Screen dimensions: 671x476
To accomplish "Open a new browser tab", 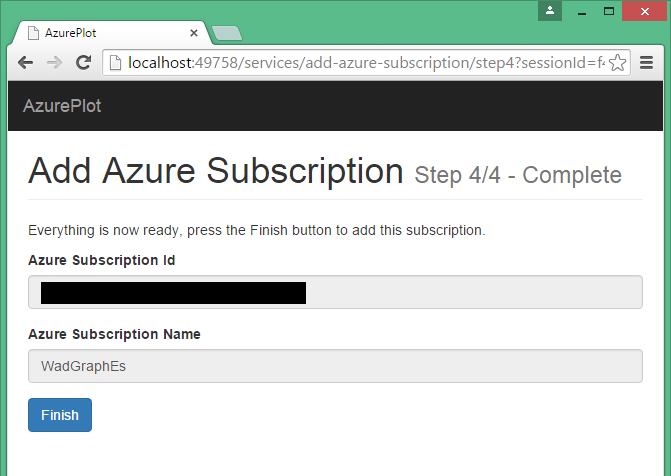I will tap(228, 33).
